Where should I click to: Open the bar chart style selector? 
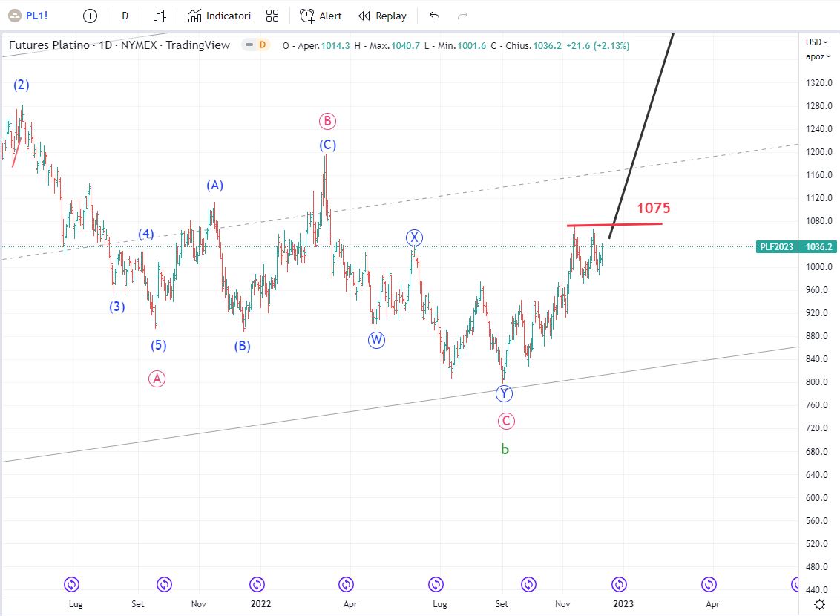(160, 16)
